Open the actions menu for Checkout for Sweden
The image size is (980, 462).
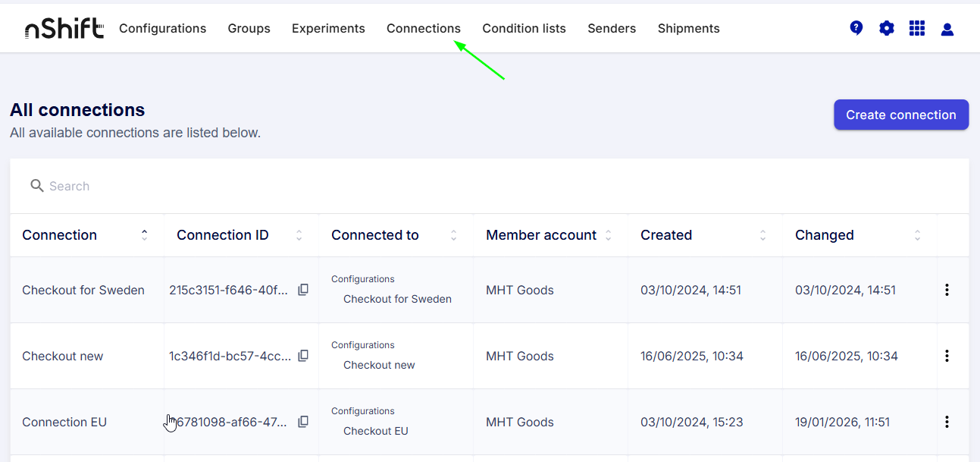[947, 290]
